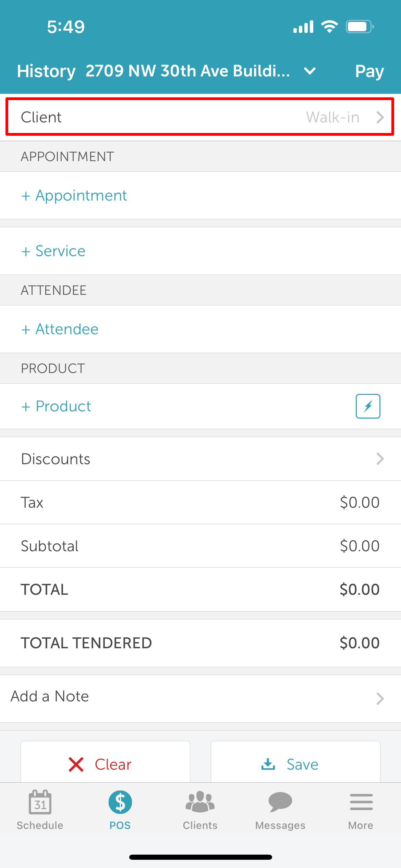Open the History tab in header
The height and width of the screenshot is (868, 401).
(46, 71)
